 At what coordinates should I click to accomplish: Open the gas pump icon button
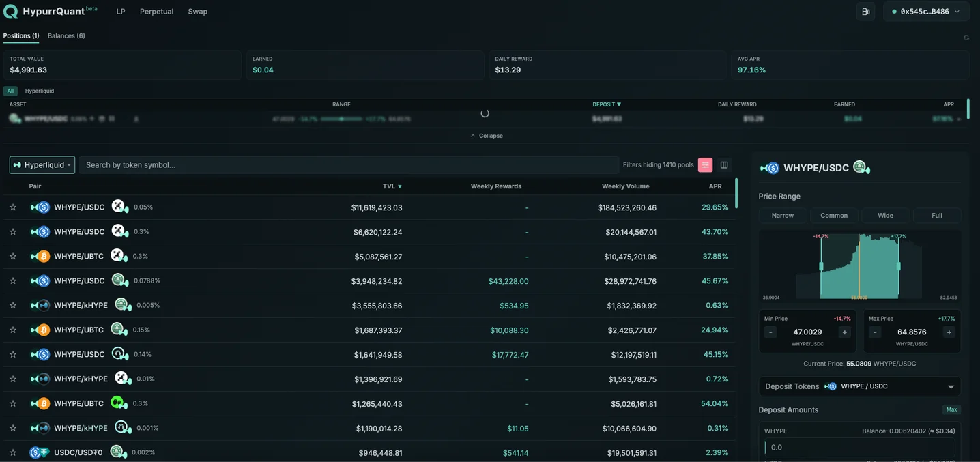(865, 12)
